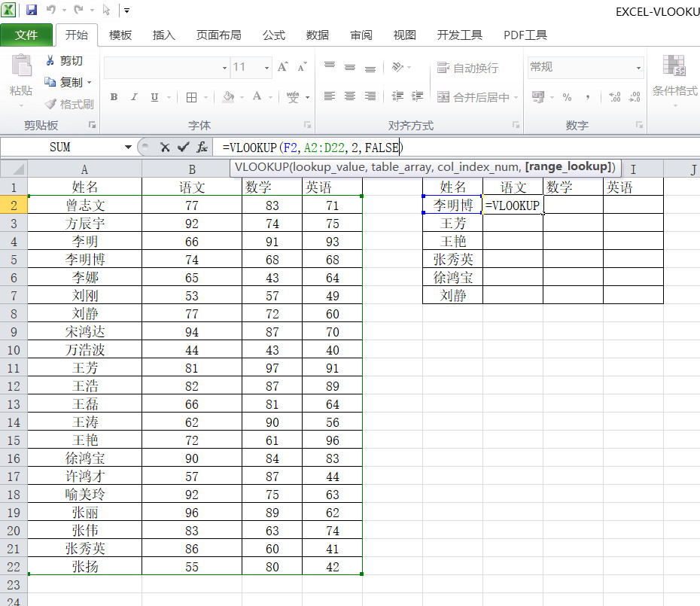Click range_lookup in function tooltip

click(x=568, y=166)
